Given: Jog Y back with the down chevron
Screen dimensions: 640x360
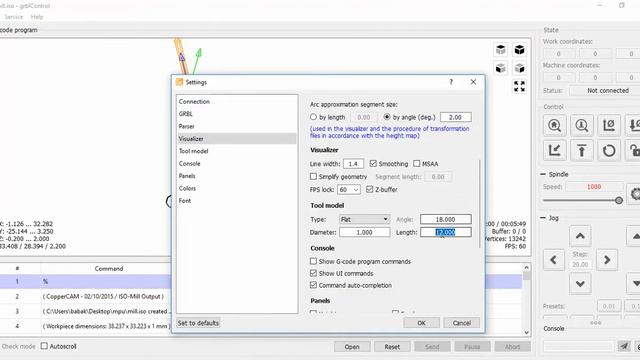Looking at the screenshot, I should pos(580,284).
